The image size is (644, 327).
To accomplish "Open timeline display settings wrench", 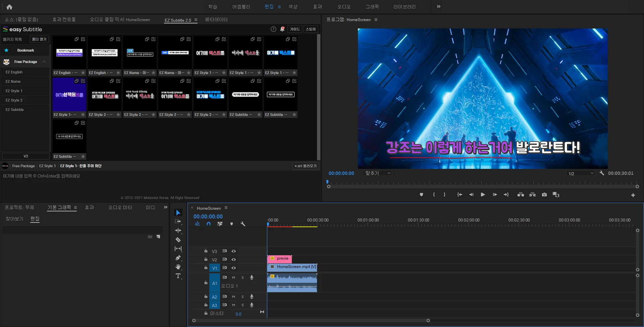I will click(243, 224).
